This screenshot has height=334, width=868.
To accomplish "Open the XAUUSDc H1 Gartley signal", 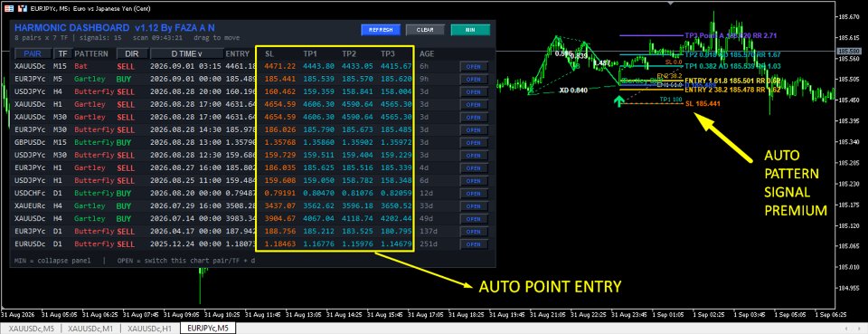I will pyautogui.click(x=473, y=104).
